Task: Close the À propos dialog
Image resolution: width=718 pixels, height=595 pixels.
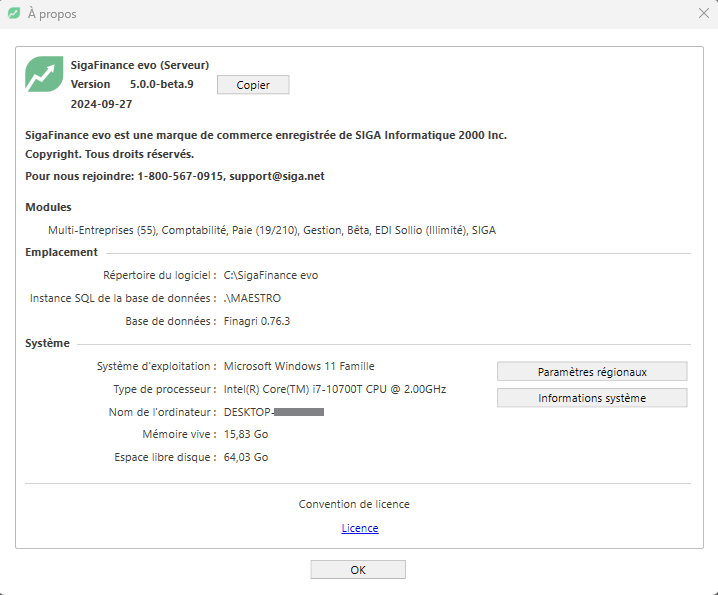Action: point(704,13)
